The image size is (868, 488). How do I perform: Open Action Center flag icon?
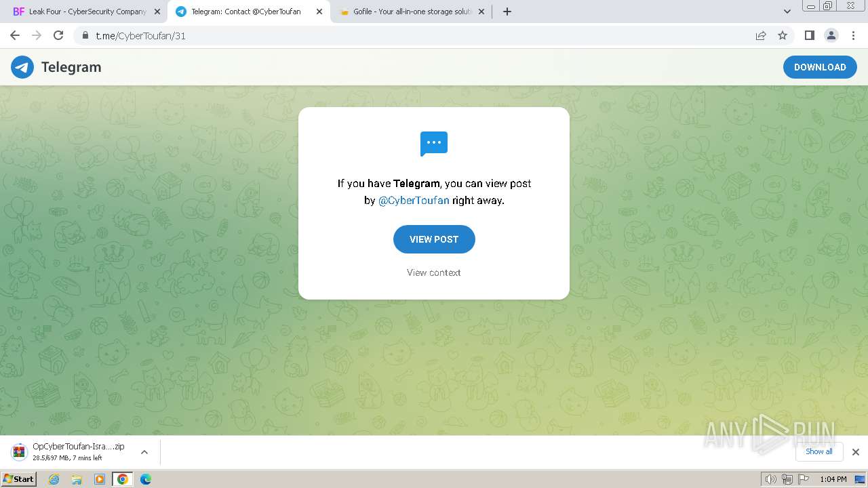click(804, 479)
